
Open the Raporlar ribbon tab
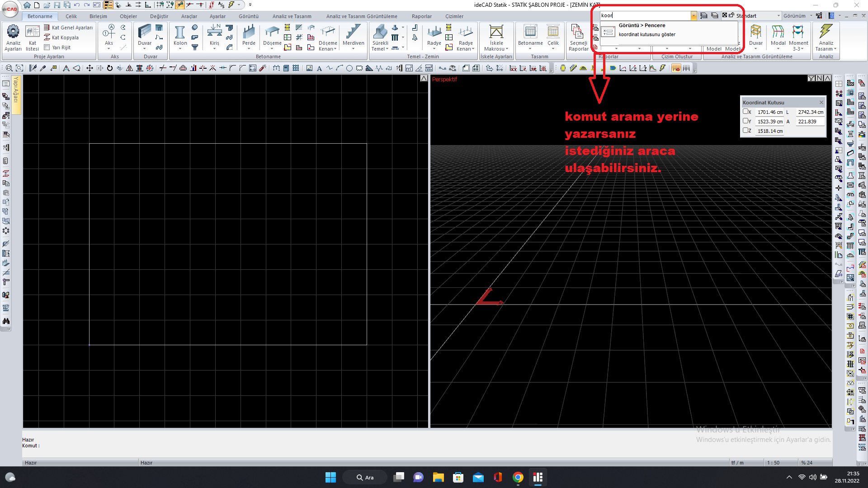[x=421, y=16]
